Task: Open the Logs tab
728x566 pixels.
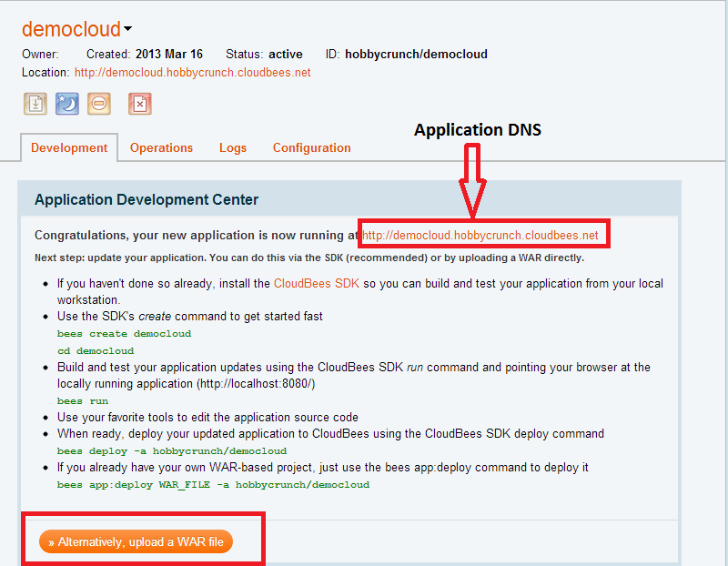Action: [233, 147]
